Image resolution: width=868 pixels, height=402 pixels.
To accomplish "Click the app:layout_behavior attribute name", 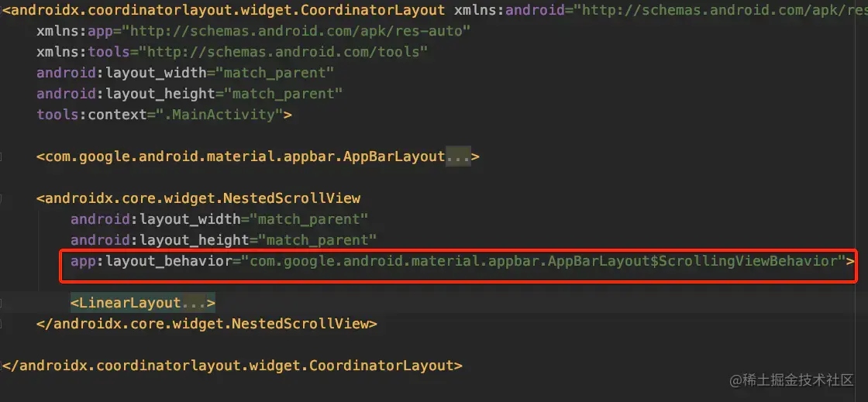I will coord(151,260).
